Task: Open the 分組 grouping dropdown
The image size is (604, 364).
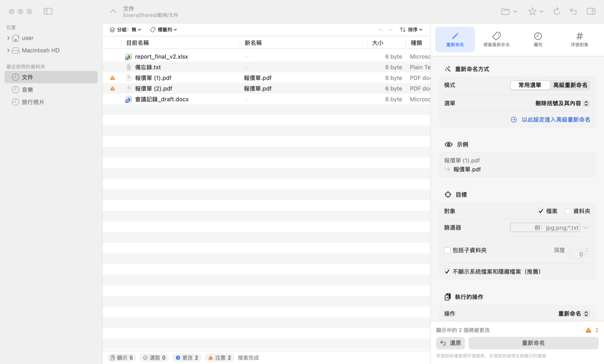Action: [x=125, y=29]
